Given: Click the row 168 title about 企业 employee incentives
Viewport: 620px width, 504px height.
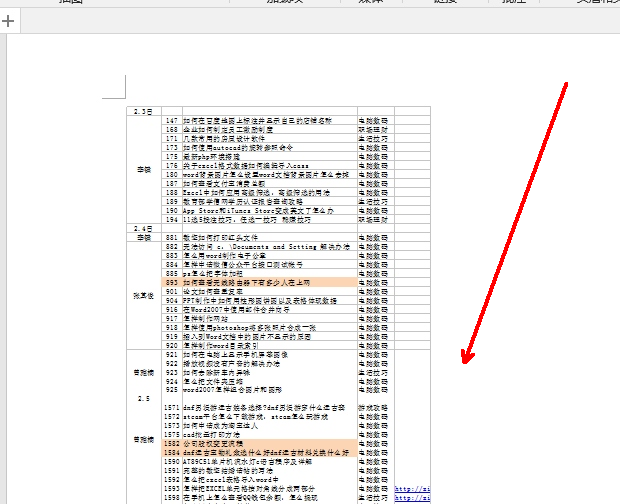Looking at the screenshot, I should [228, 130].
